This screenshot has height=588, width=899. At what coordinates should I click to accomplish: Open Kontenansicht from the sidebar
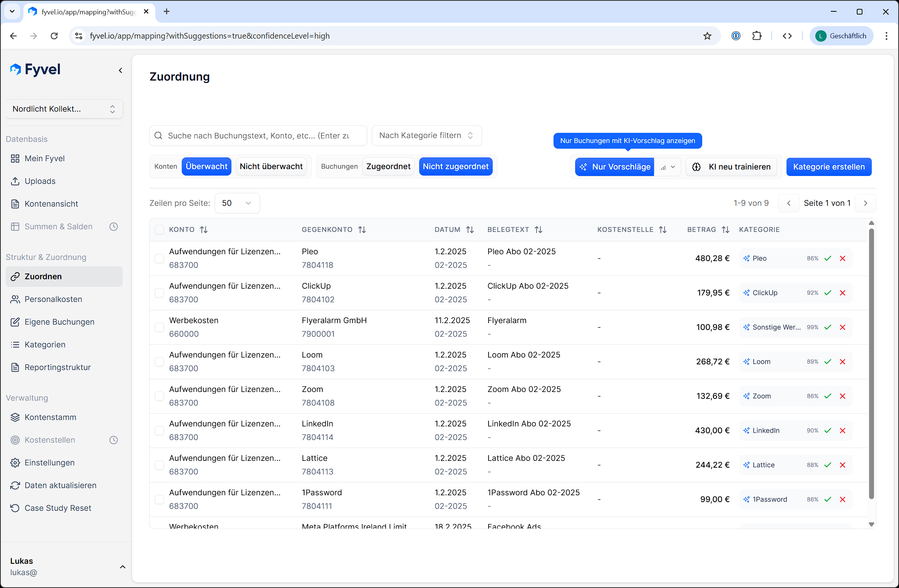[64, 204]
